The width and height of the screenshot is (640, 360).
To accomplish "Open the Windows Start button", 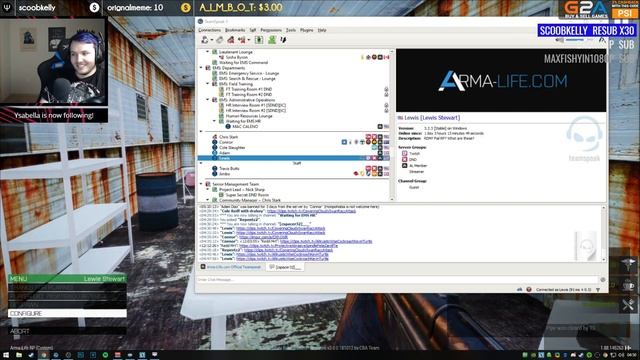I will [x=6, y=355].
